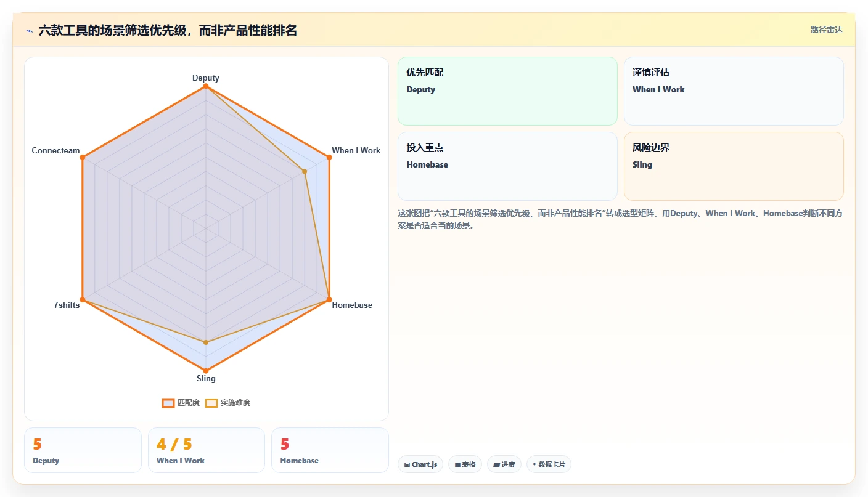Select the 数据卡片 tag
This screenshot has width=868, height=497.
[549, 464]
